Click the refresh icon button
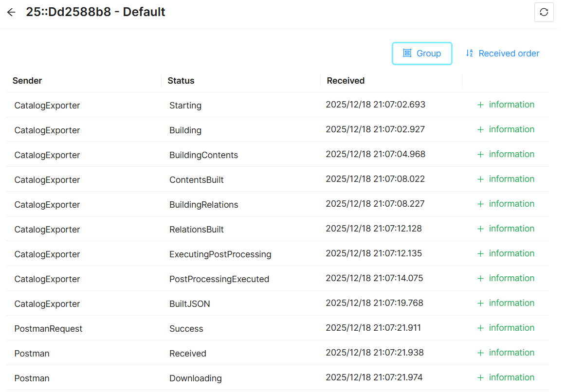The image size is (565, 392). pos(544,12)
